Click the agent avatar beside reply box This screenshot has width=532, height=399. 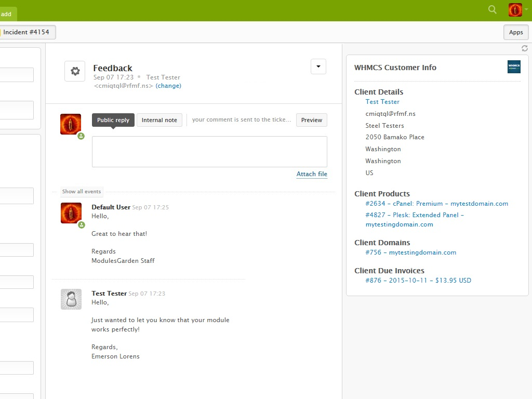pos(71,124)
